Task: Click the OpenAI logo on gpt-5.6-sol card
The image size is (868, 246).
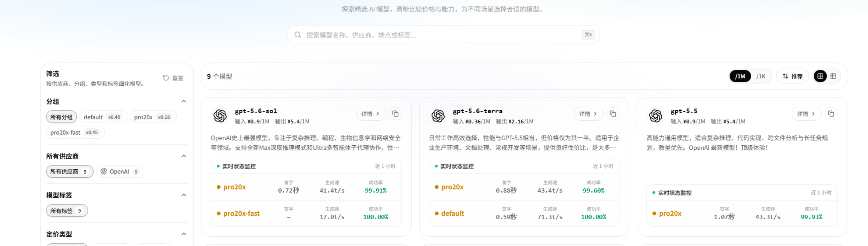Action: click(220, 116)
